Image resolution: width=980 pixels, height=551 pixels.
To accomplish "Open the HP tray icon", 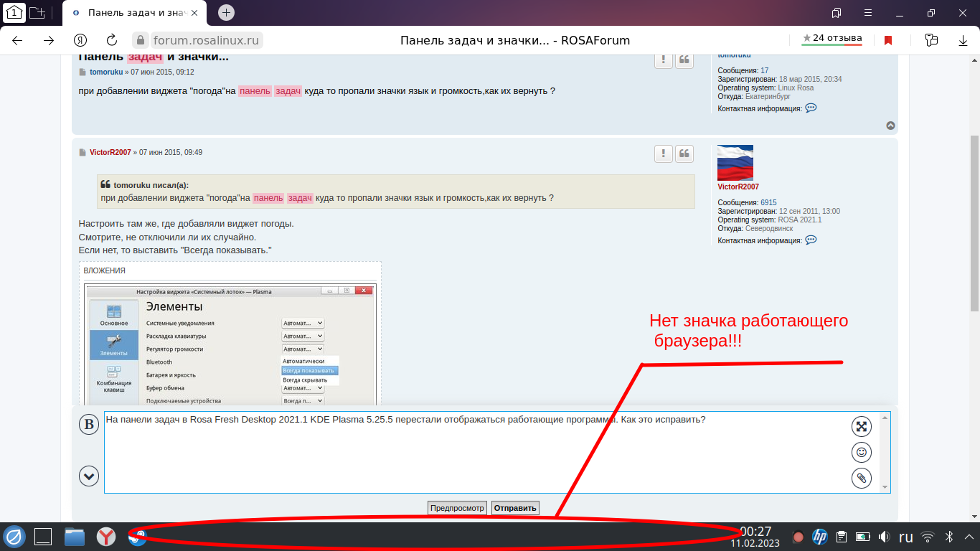I will (x=820, y=537).
